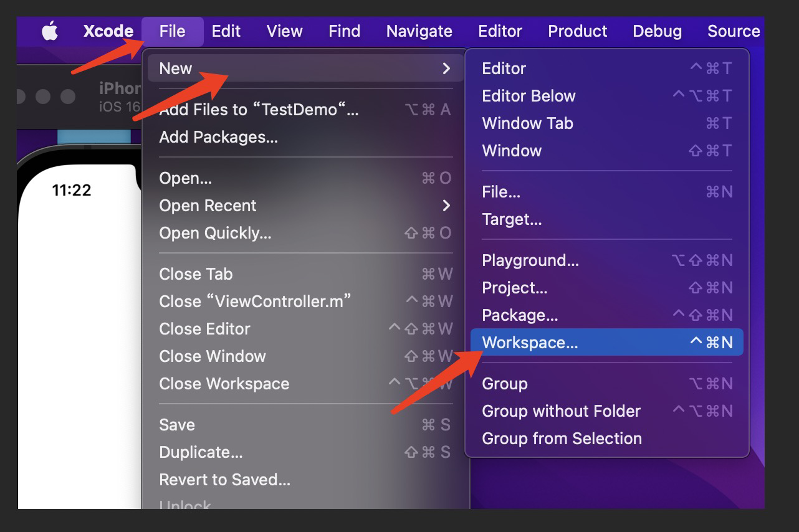Choose Close "ViewController.m"
Image resolution: width=799 pixels, height=532 pixels.
[x=305, y=302]
